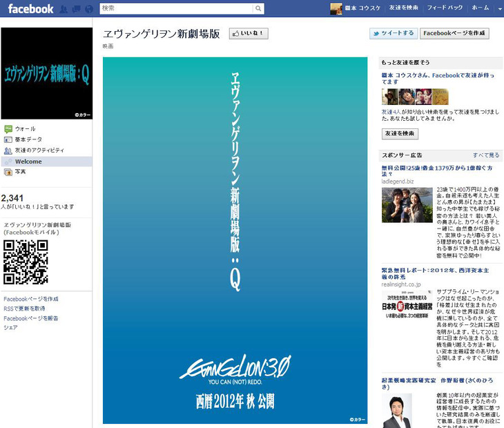Viewport: 504px width, 428px height.
Task: Open notifications globe icon
Action: pos(89,9)
